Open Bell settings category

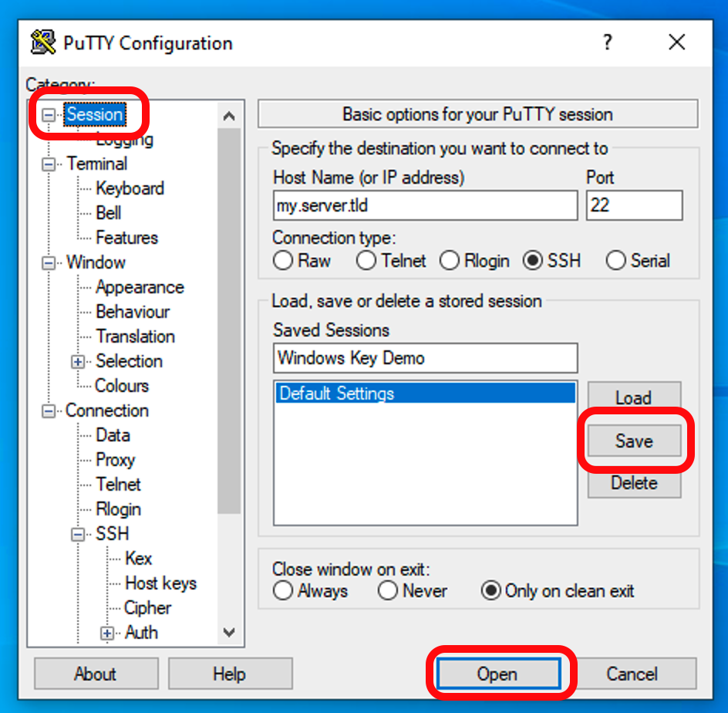pos(108,213)
